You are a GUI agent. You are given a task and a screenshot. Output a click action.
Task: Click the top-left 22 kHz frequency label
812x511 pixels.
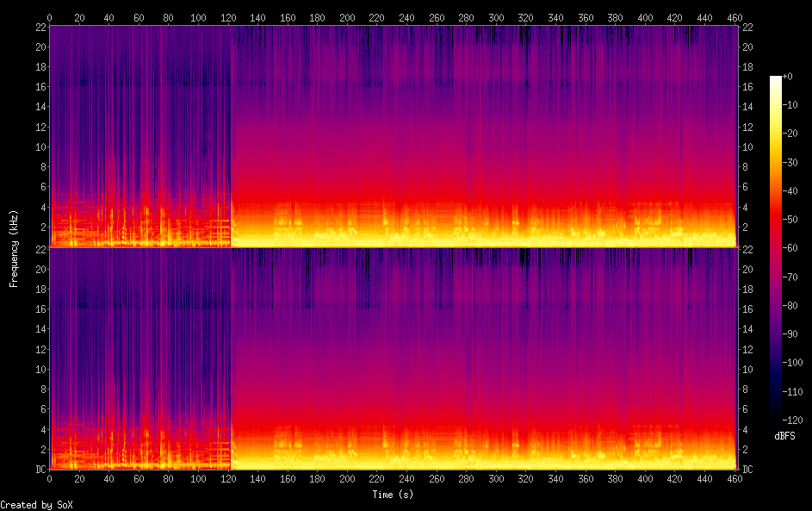point(40,28)
